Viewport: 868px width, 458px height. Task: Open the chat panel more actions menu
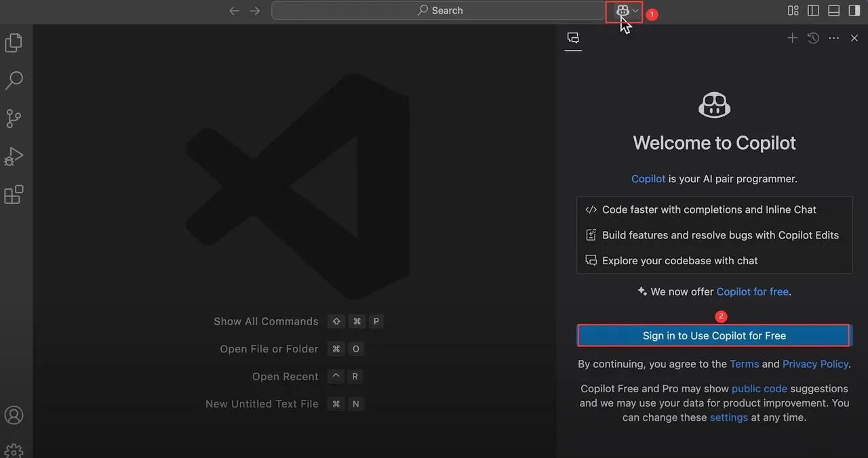point(833,39)
